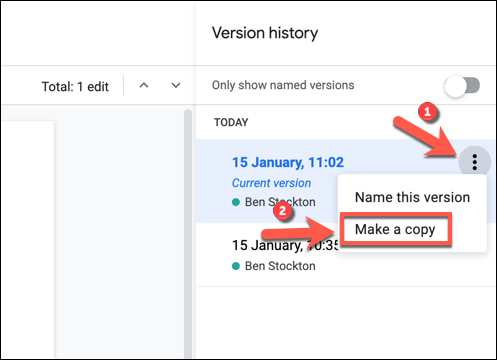Jump to next edit using down chevron
The image size is (497, 360).
tap(176, 86)
